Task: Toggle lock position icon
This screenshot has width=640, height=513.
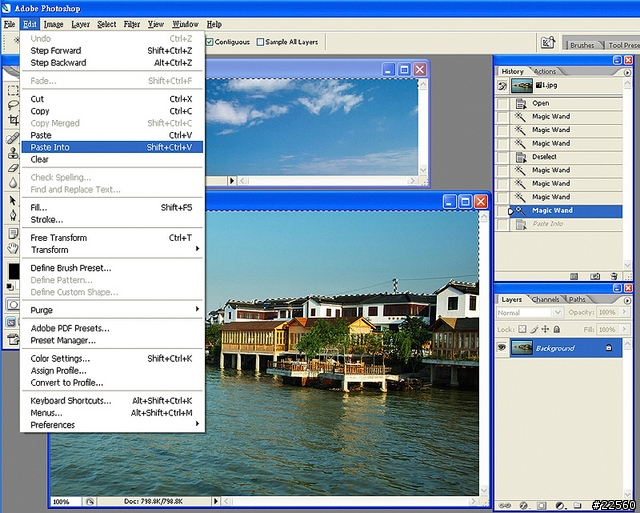Action: click(545, 329)
